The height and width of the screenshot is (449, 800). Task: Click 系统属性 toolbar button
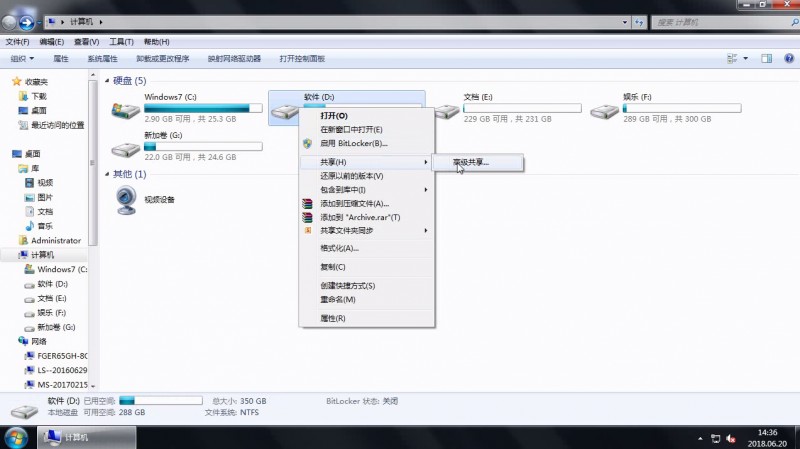pos(102,59)
